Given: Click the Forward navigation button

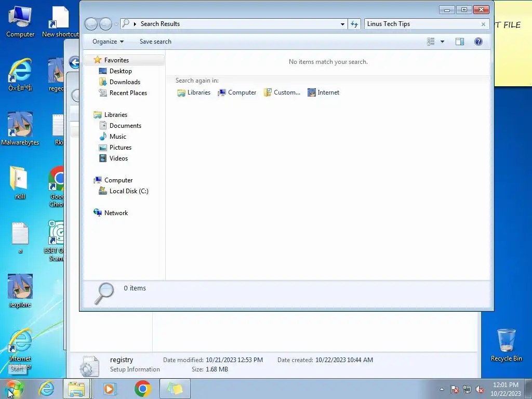Looking at the screenshot, I should 105,24.
